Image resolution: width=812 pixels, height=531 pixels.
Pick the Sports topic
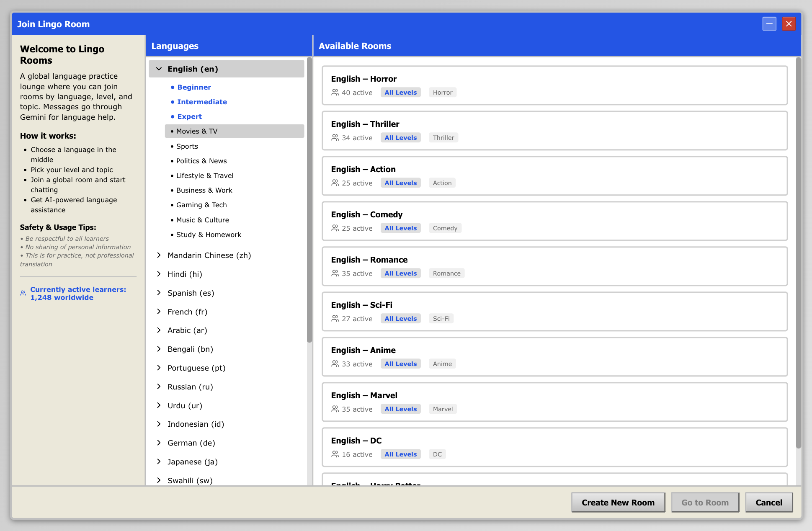[187, 146]
